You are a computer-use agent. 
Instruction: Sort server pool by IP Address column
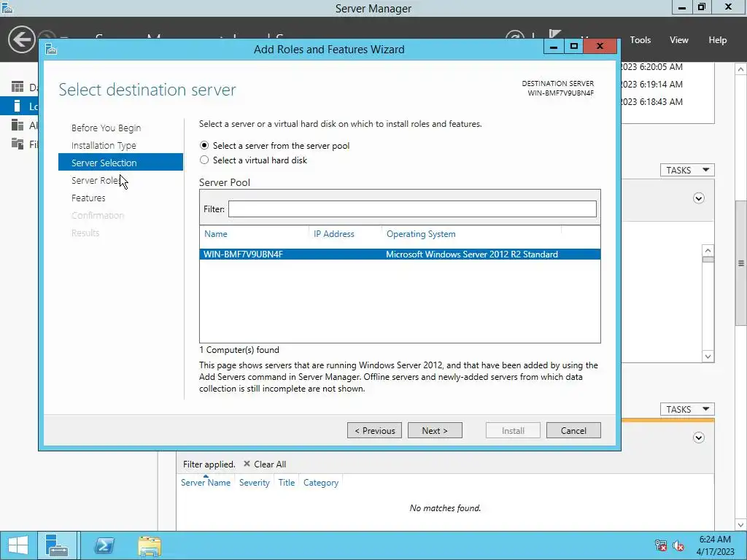(334, 234)
